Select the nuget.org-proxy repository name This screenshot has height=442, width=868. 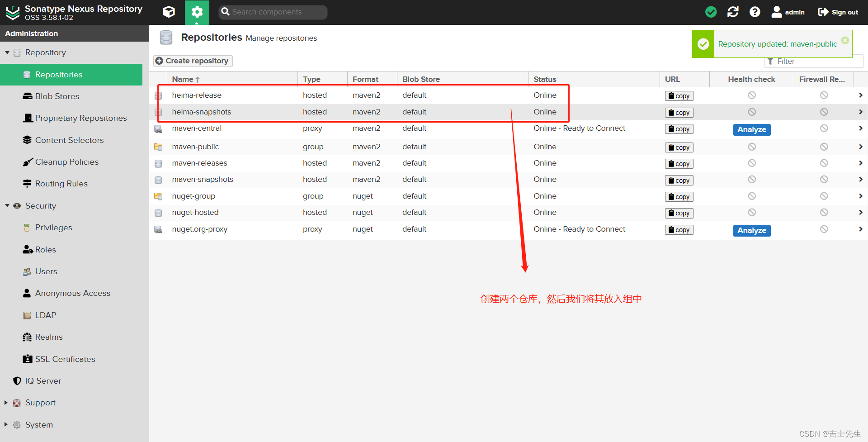[199, 229]
